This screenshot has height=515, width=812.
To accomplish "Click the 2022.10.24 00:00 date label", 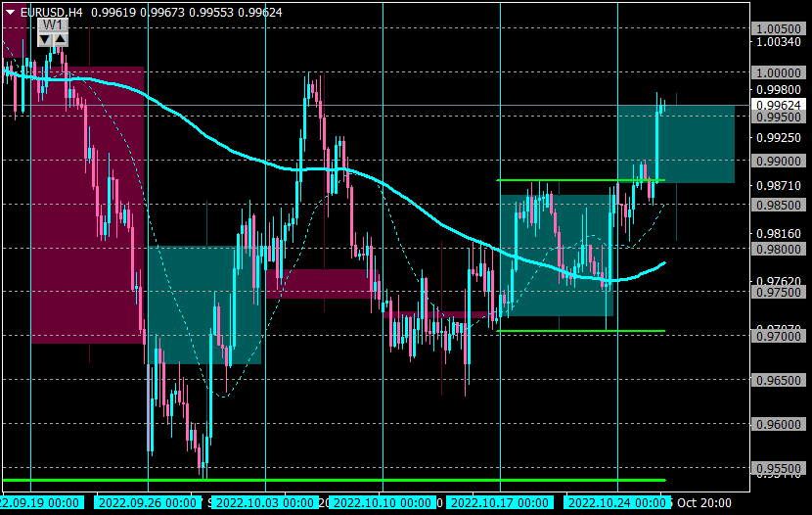I will coord(616,502).
